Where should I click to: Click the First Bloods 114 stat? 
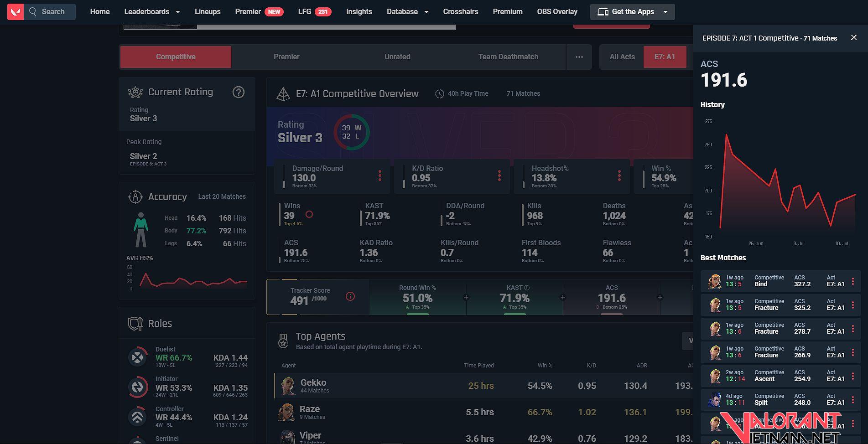point(530,253)
